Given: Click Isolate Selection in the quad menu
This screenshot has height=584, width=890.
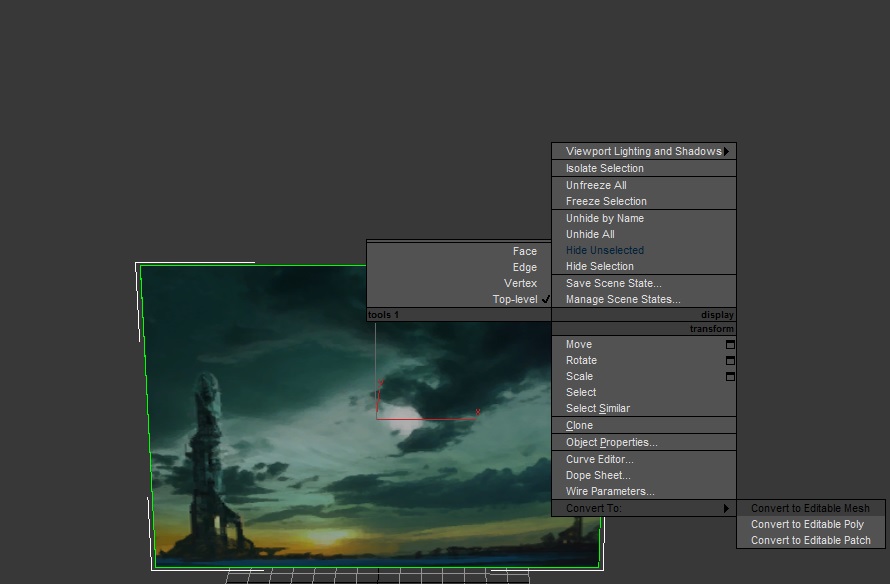Looking at the screenshot, I should 604,168.
